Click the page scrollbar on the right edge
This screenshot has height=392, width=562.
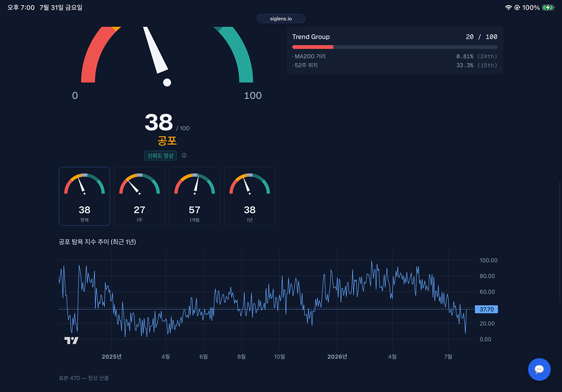[x=560, y=241]
